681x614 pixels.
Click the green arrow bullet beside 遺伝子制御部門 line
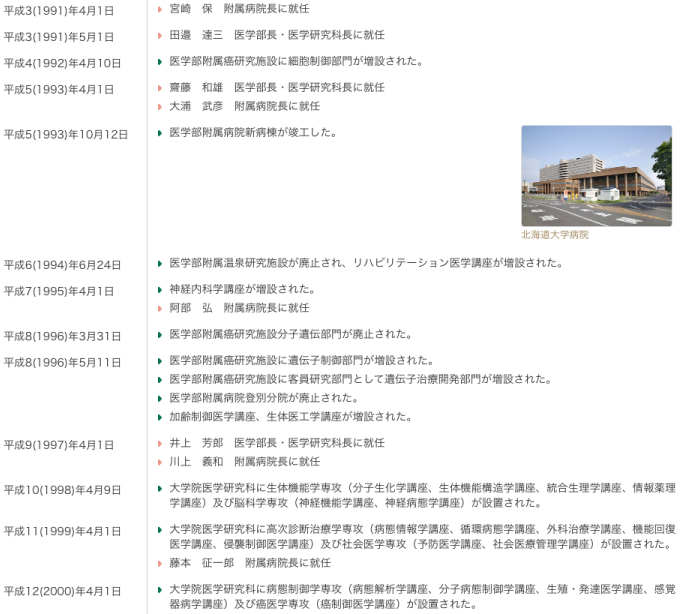pyautogui.click(x=160, y=360)
